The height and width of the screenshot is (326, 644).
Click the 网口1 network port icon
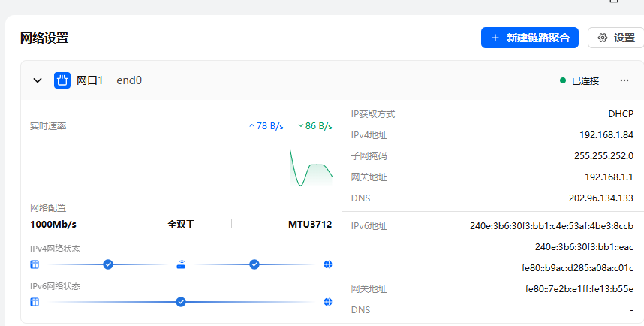(x=62, y=80)
